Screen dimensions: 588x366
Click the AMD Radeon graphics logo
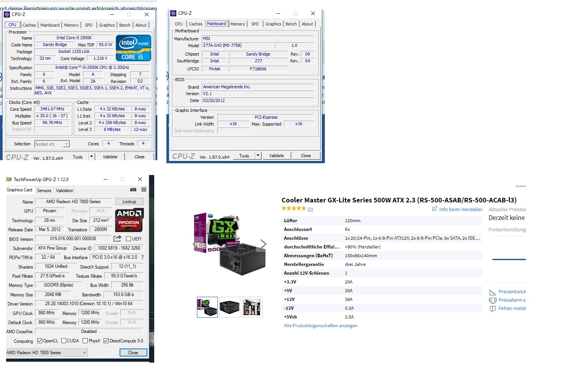[x=129, y=220]
